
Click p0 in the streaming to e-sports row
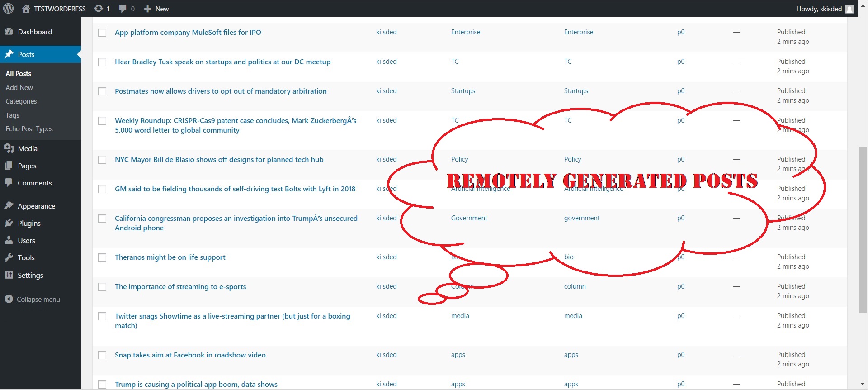tap(681, 286)
